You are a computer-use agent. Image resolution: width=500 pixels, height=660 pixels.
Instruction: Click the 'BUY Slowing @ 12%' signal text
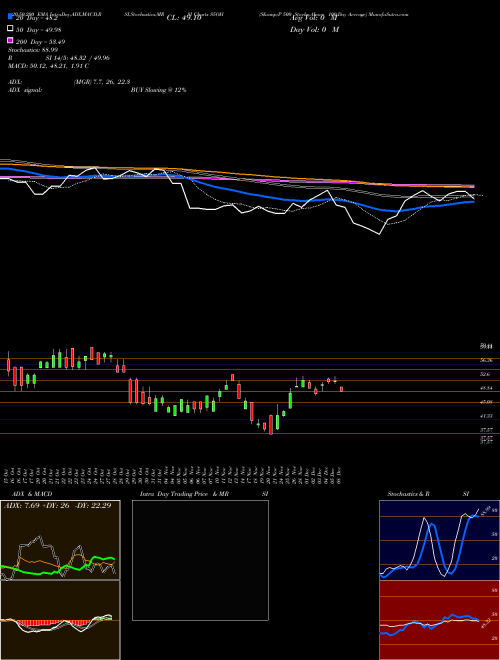(158, 90)
